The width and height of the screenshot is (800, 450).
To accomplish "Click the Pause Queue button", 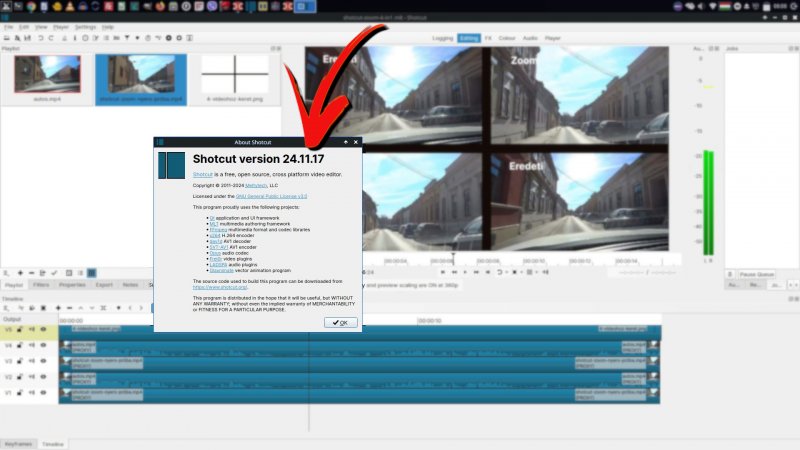I will click(x=757, y=274).
